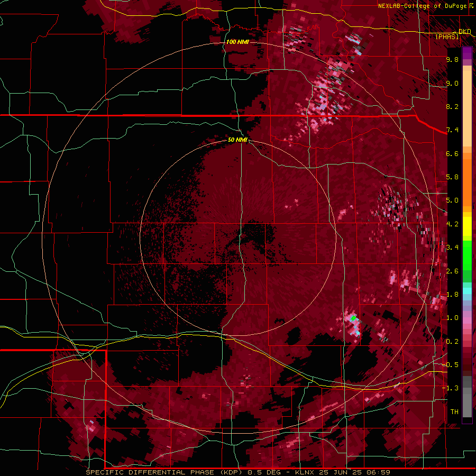Click the bright green high-KDP pixel

pyautogui.click(x=353, y=318)
